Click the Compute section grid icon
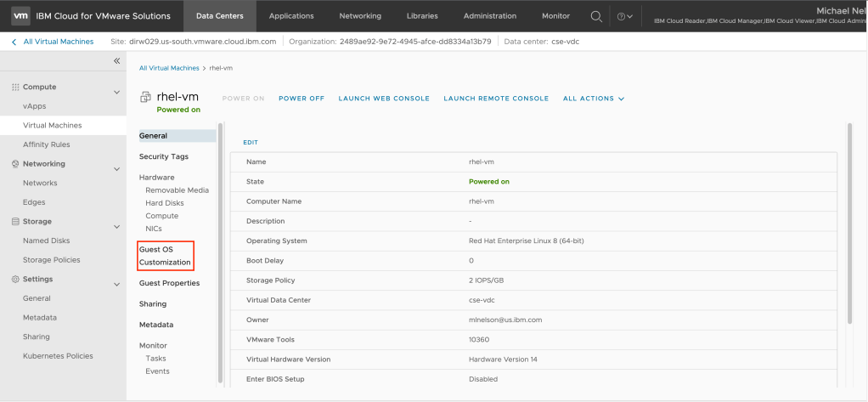Screen dimensions: 868x402 14,88
